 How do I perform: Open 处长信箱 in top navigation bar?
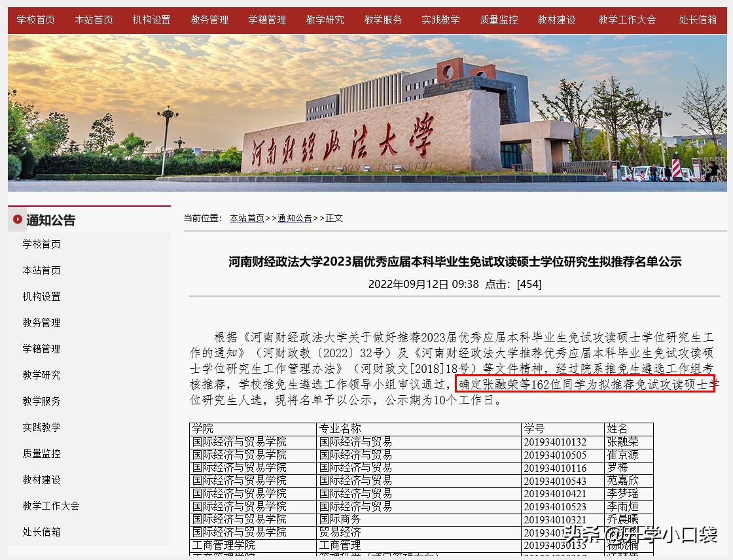point(698,20)
